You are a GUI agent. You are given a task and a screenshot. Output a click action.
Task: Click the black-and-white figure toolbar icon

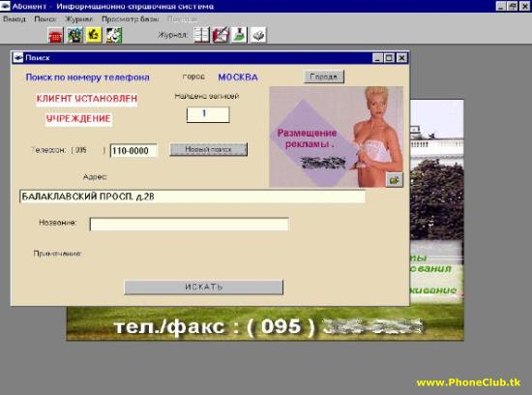113,35
